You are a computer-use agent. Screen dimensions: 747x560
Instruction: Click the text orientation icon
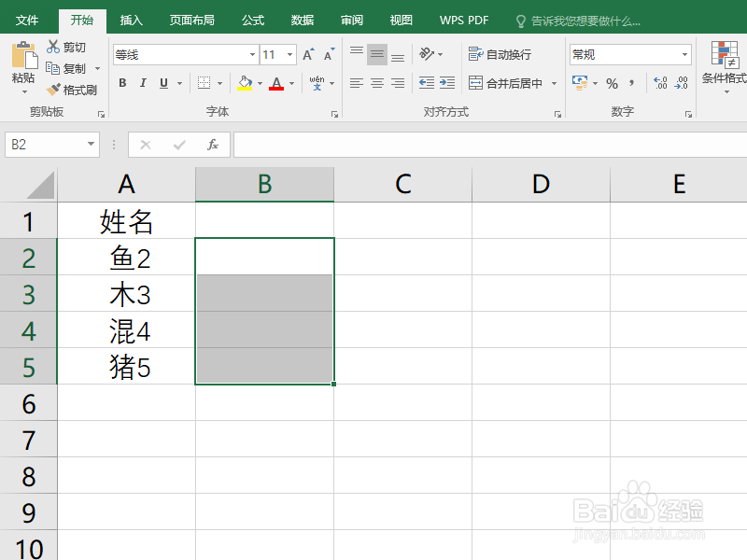click(427, 54)
